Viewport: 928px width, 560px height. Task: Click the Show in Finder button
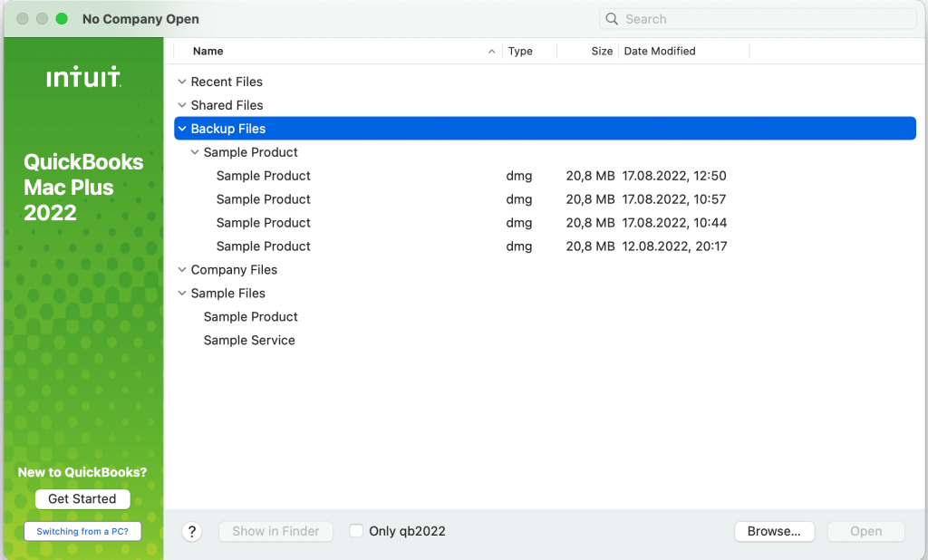tap(275, 531)
